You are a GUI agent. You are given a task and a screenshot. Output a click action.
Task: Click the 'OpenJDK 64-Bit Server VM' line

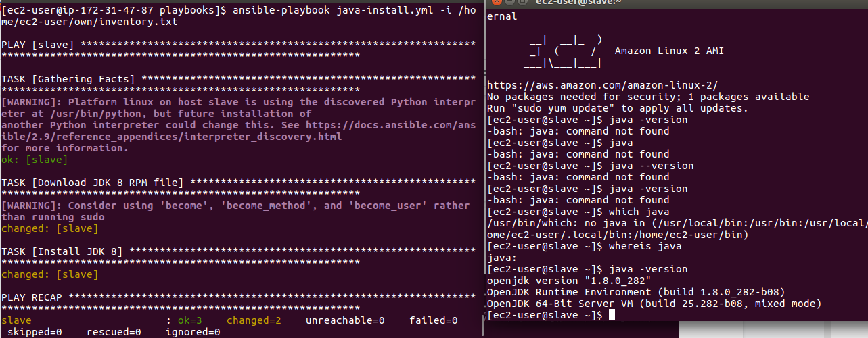(654, 304)
